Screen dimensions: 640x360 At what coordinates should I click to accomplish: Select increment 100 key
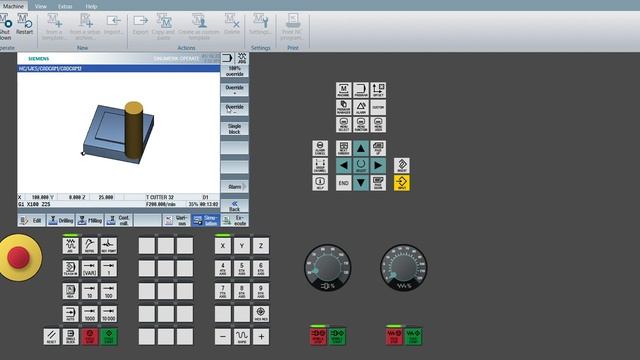109,291
